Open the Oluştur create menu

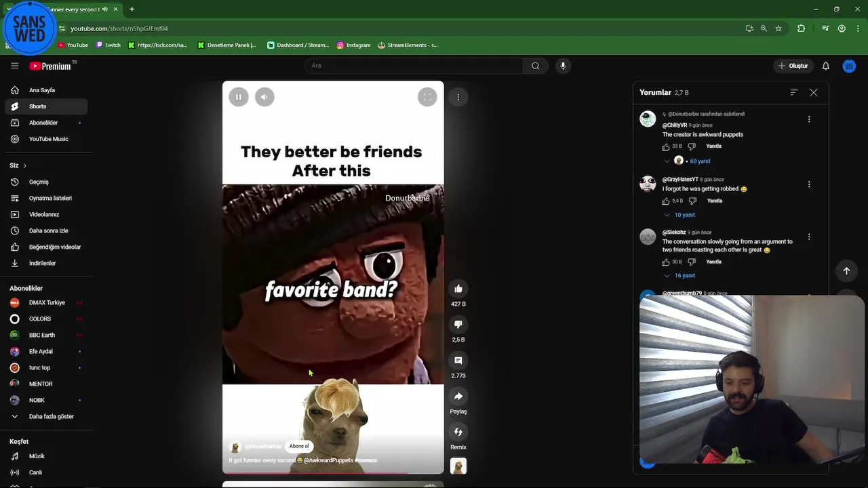tap(793, 66)
